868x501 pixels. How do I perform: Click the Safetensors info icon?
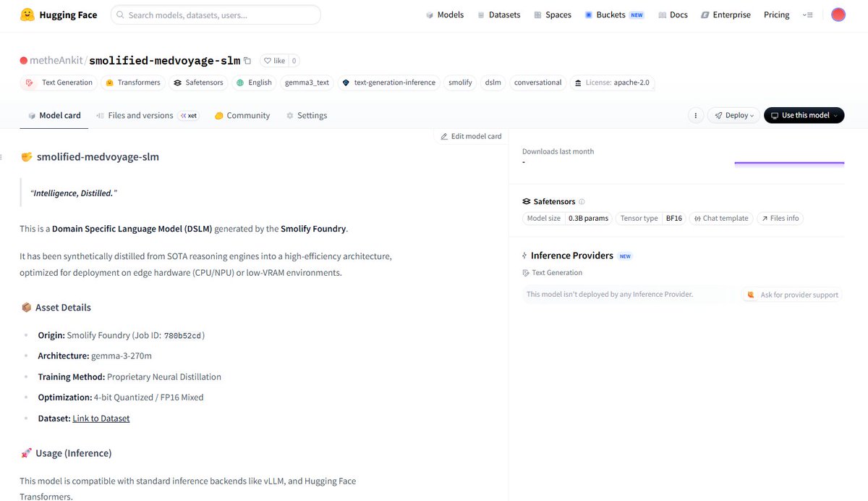tap(582, 202)
